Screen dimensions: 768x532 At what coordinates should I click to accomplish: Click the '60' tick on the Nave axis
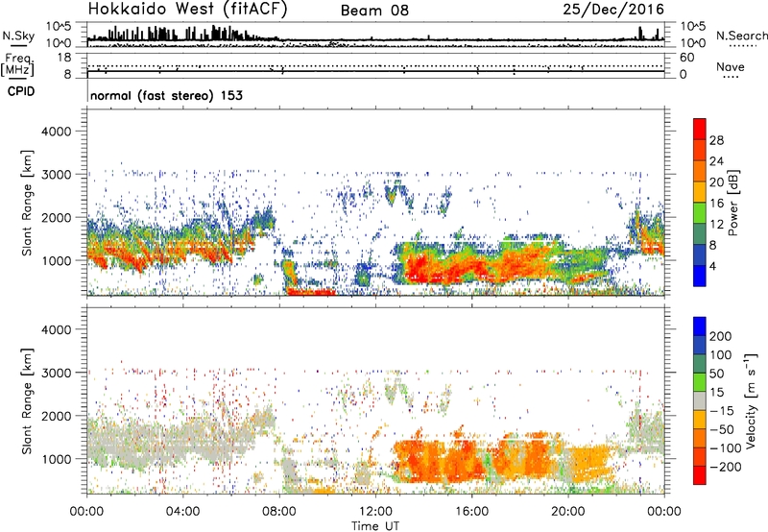tap(686, 58)
